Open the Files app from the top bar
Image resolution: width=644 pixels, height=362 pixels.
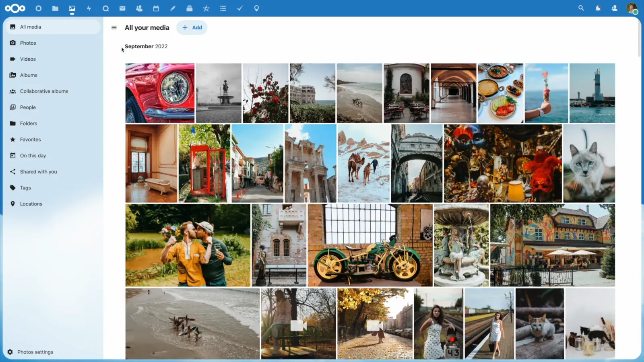tap(55, 8)
